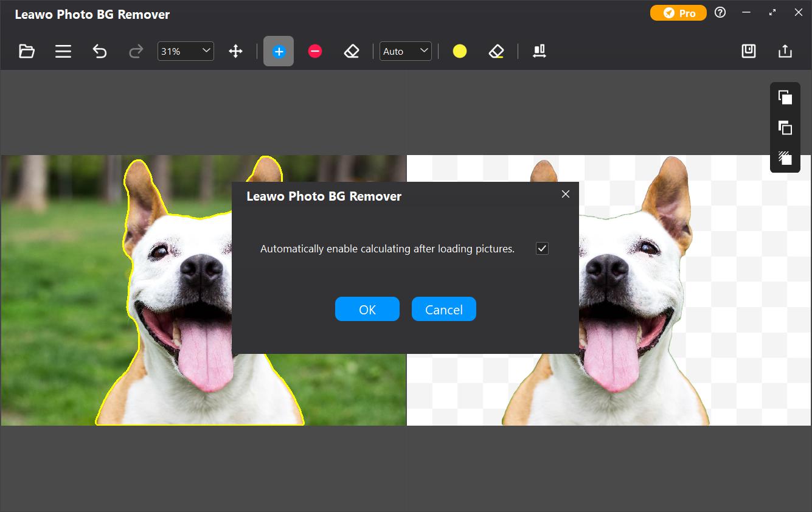
Task: Close the Leawo Photo BG Remover dialog
Action: pos(566,195)
